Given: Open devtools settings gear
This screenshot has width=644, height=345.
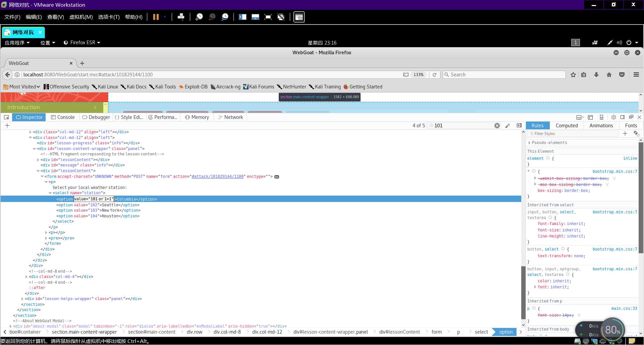Looking at the screenshot, I should pyautogui.click(x=613, y=117).
